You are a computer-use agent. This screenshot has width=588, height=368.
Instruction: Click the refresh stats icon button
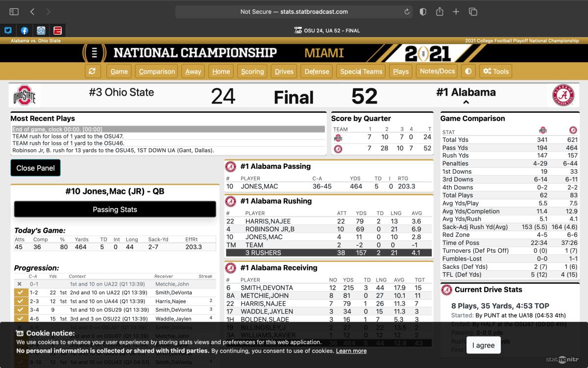pos(92,71)
